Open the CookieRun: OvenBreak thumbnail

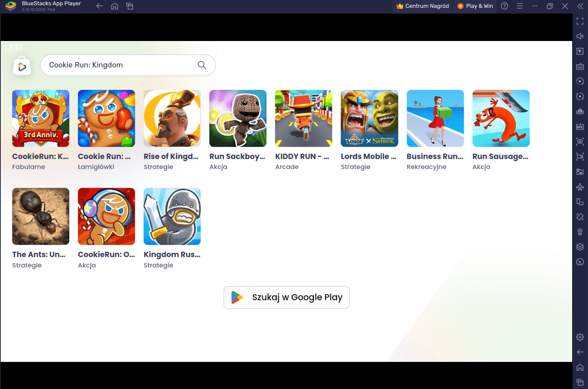tap(107, 216)
